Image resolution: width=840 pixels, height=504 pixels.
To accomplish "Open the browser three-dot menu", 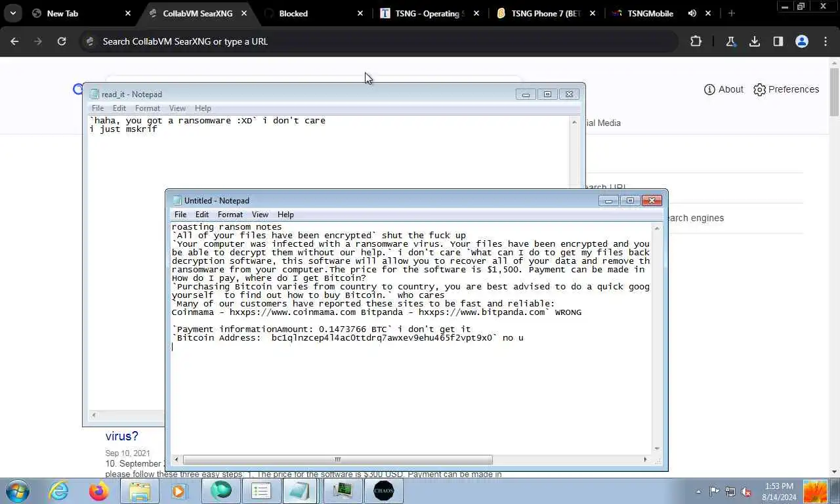I will pyautogui.click(x=826, y=41).
